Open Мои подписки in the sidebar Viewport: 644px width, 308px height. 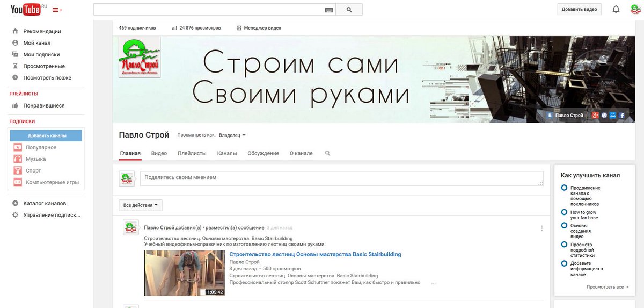click(41, 55)
